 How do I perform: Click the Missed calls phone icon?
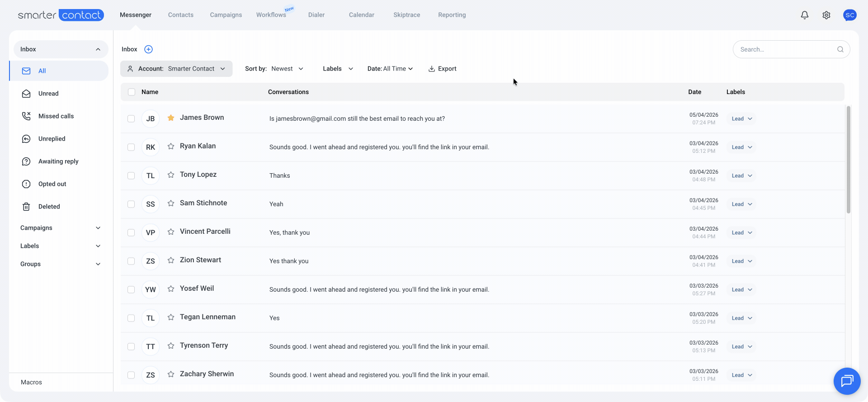click(x=26, y=116)
